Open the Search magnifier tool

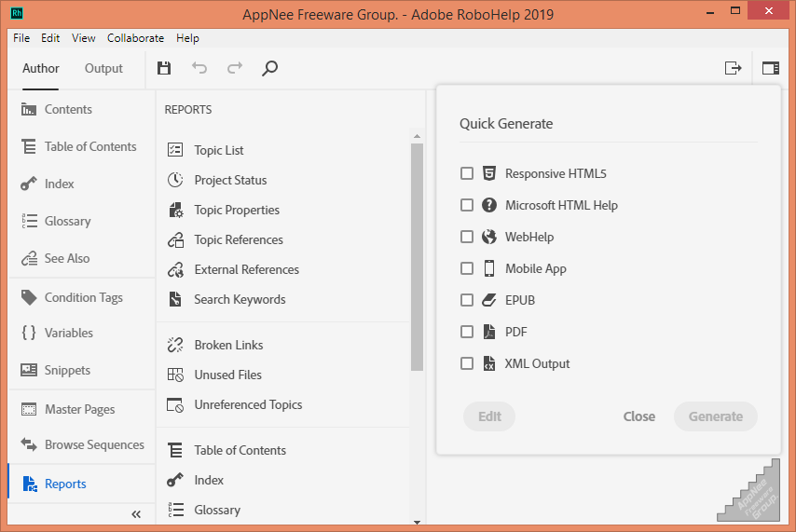pos(269,68)
